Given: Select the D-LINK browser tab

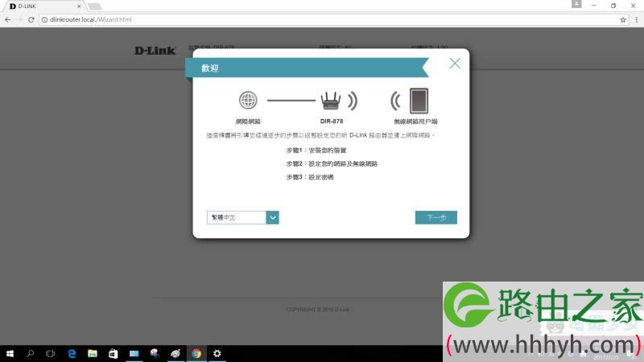Looking at the screenshot, I should tap(44, 6).
